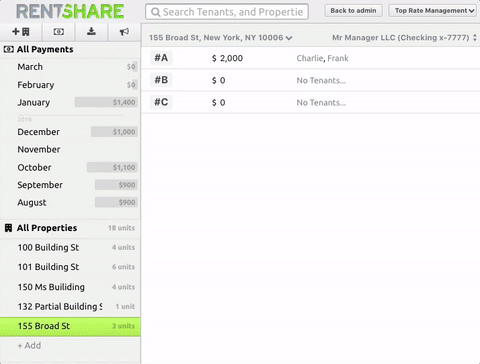Click the December $1,000 amount bar
480x364 pixels.
[x=114, y=132]
